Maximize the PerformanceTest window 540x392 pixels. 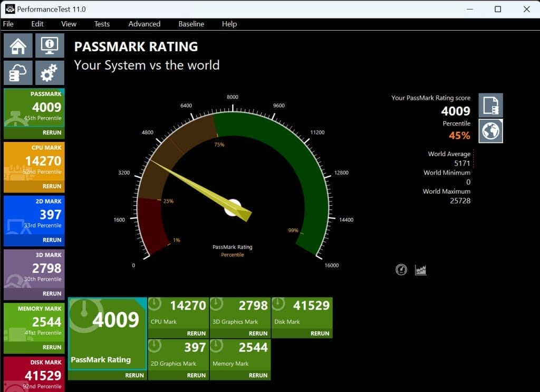(498, 9)
